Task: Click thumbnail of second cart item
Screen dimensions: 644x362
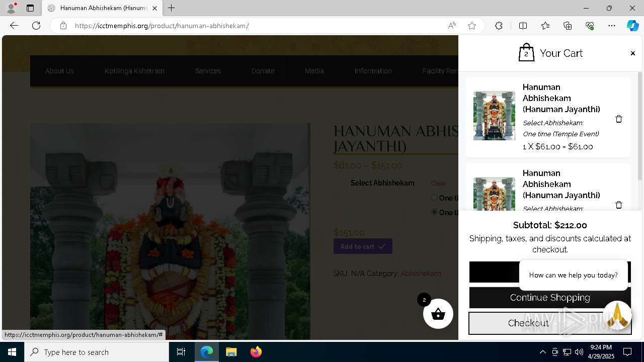Action: tap(494, 194)
